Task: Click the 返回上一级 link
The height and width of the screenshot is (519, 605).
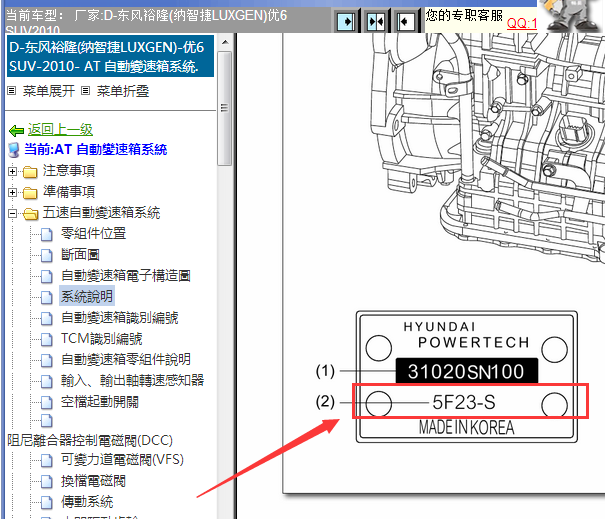Action: pos(60,130)
